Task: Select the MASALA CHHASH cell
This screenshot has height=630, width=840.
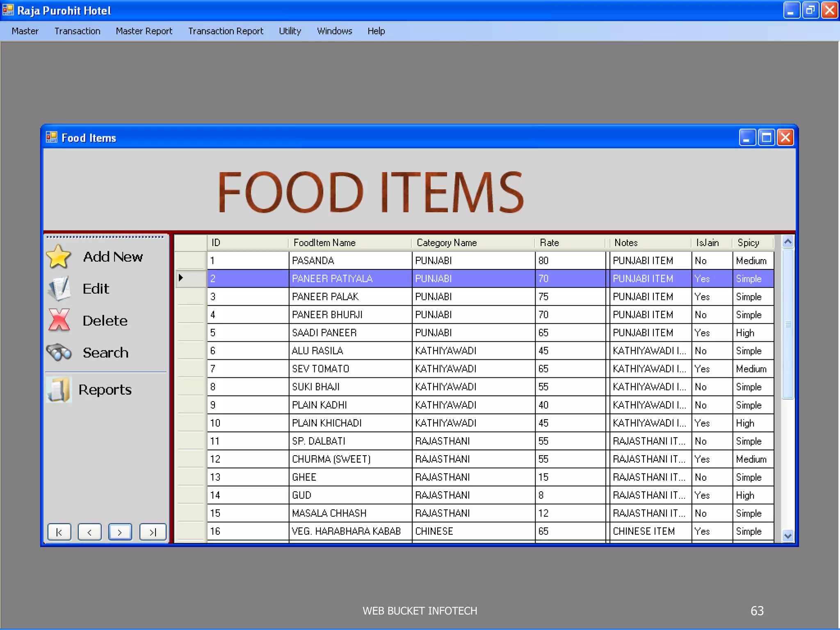Action: click(350, 513)
